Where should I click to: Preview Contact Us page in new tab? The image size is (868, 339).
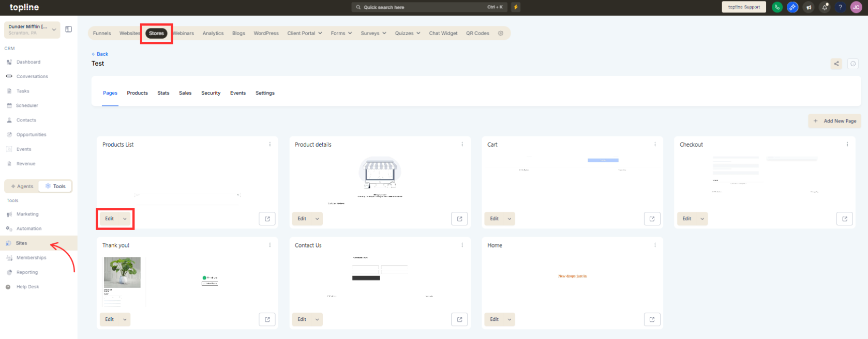[460, 319]
